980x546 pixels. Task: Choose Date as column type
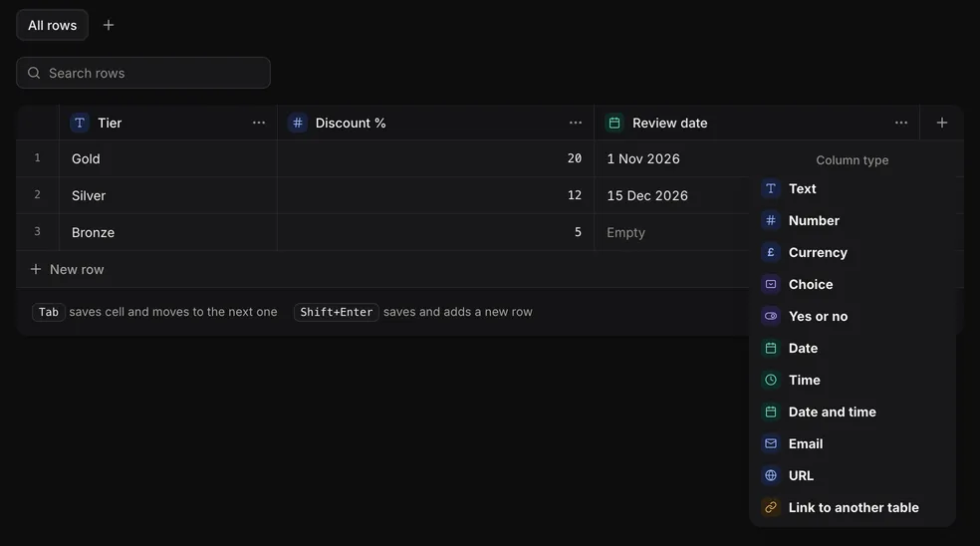tap(852, 349)
